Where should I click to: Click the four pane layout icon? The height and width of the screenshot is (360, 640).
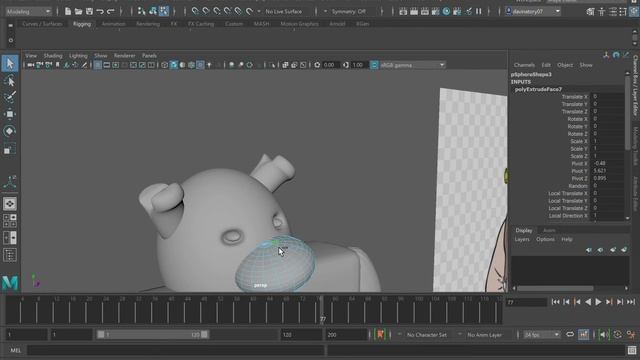click(10, 221)
